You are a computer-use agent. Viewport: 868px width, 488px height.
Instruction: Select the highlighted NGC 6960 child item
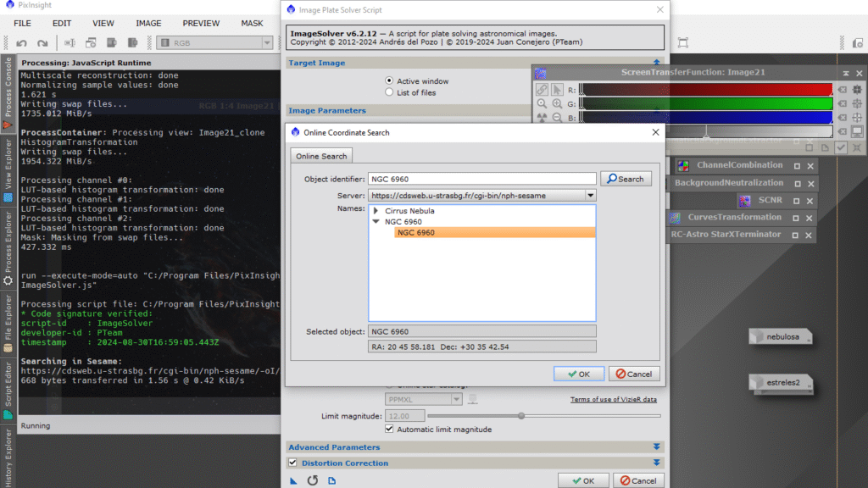pos(495,233)
